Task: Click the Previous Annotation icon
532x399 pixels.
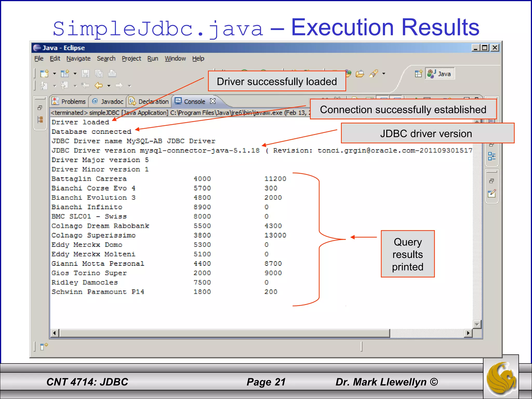Action: (x=64, y=85)
